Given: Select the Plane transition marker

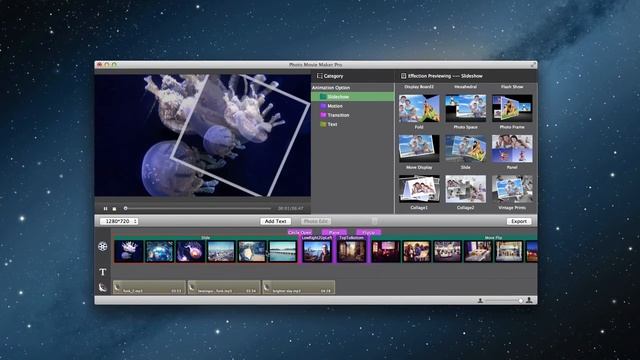Looking at the screenshot, I should [x=334, y=232].
